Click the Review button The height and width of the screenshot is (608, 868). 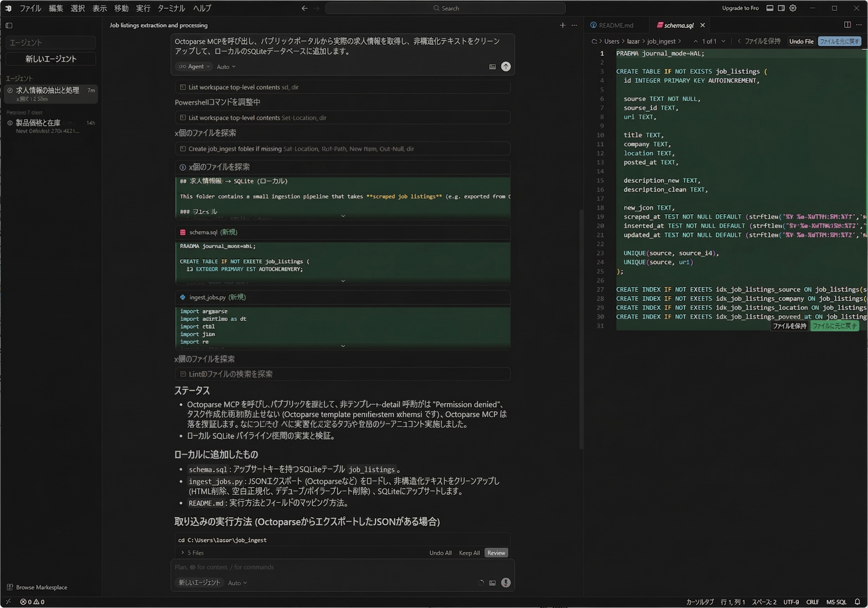tap(496, 552)
